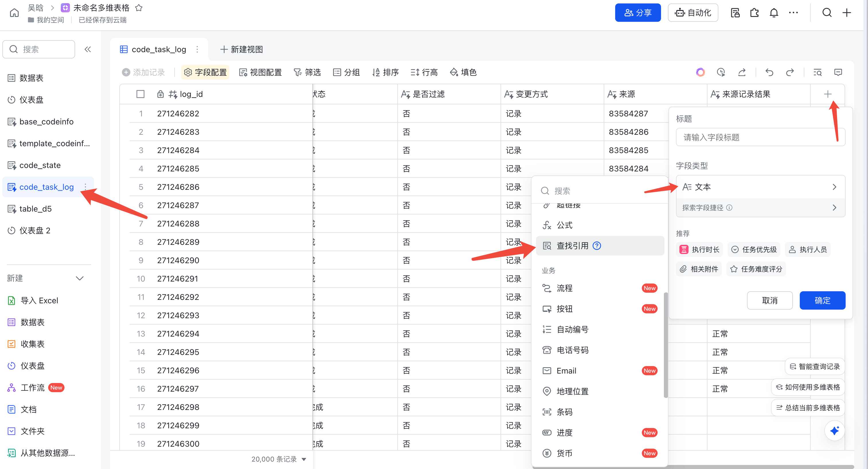Click the colorful AI ring icon in toolbar
The height and width of the screenshot is (469, 868).
(700, 72)
